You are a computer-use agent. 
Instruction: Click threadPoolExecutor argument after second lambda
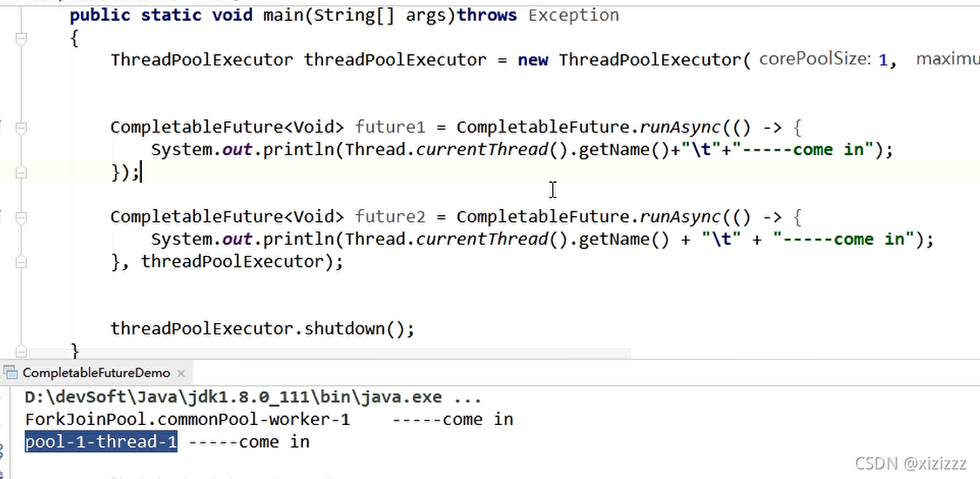tap(233, 261)
